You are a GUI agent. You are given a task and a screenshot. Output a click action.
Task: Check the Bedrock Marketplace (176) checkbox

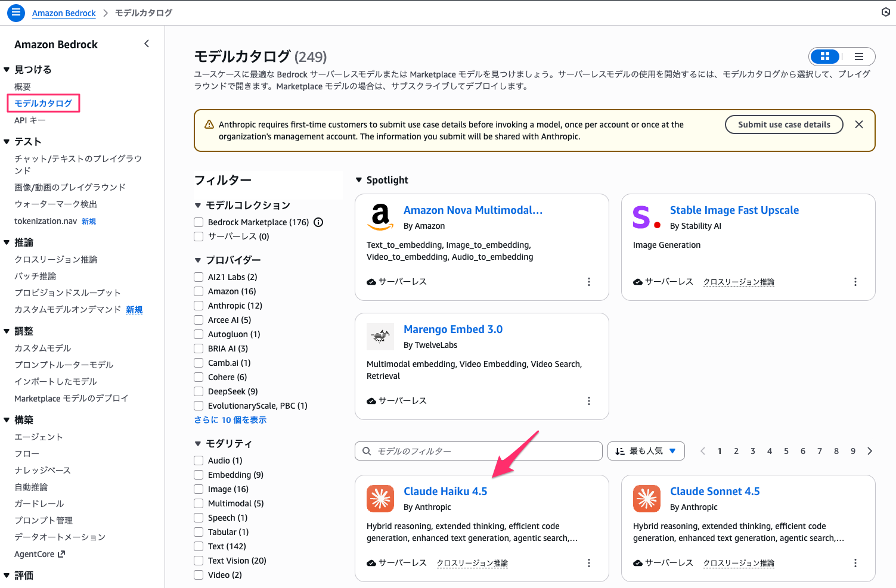click(x=199, y=222)
